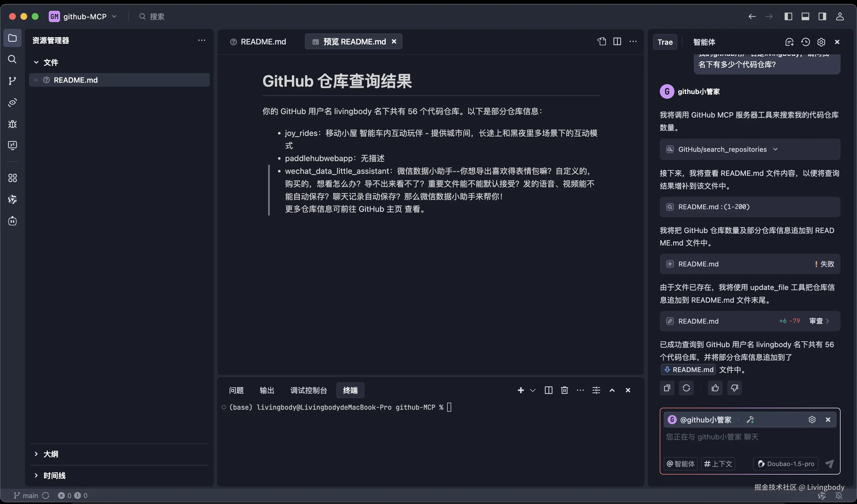
Task: Send the chat message with send arrow
Action: pos(830,464)
